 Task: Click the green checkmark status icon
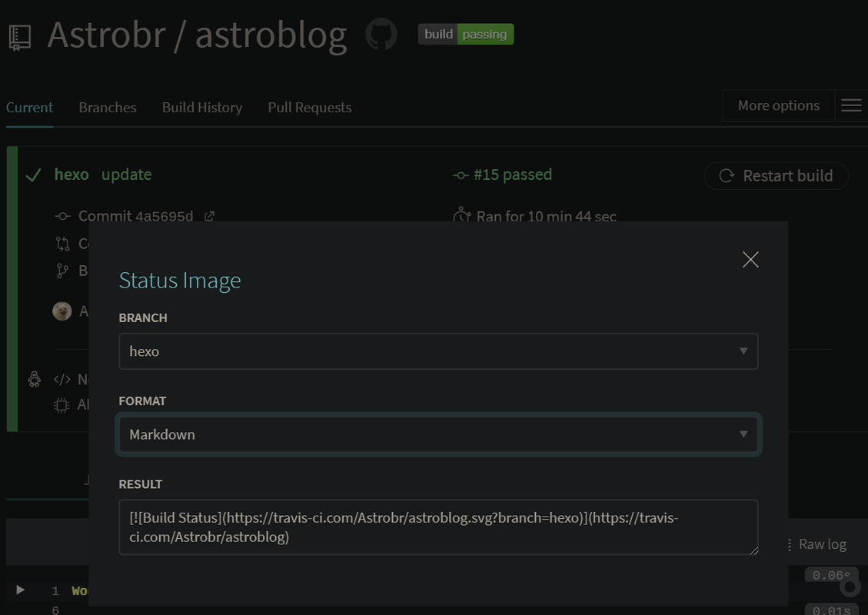pos(33,175)
